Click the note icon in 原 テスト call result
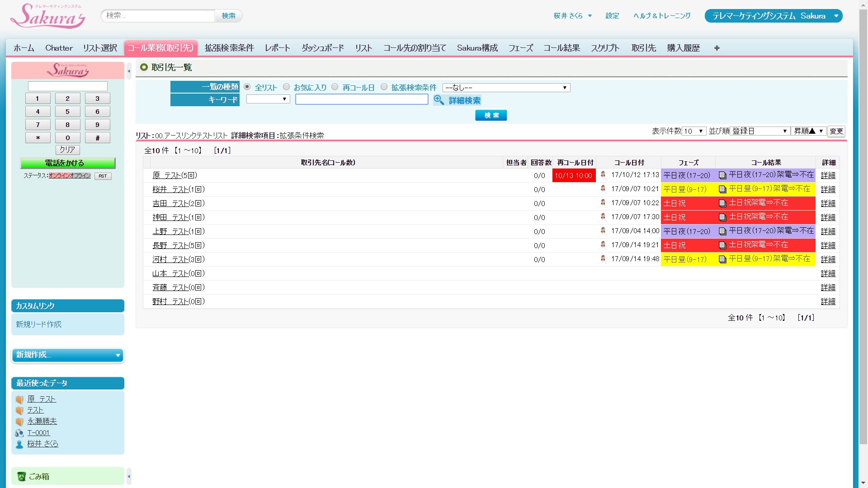Screen dimensions: 868x488 coord(722,175)
